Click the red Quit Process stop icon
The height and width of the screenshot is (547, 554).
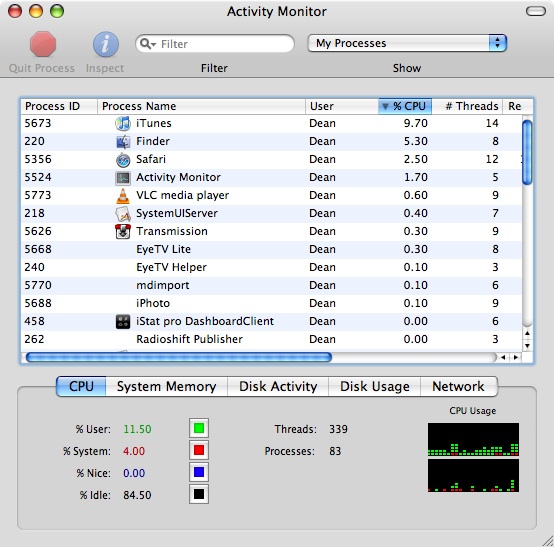click(x=43, y=44)
